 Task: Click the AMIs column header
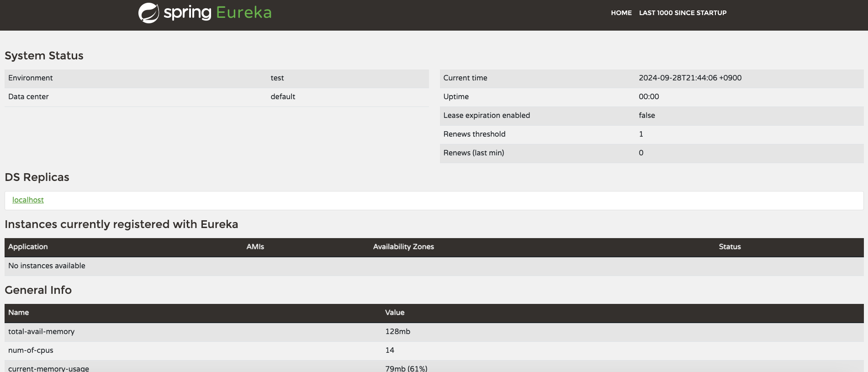(255, 247)
